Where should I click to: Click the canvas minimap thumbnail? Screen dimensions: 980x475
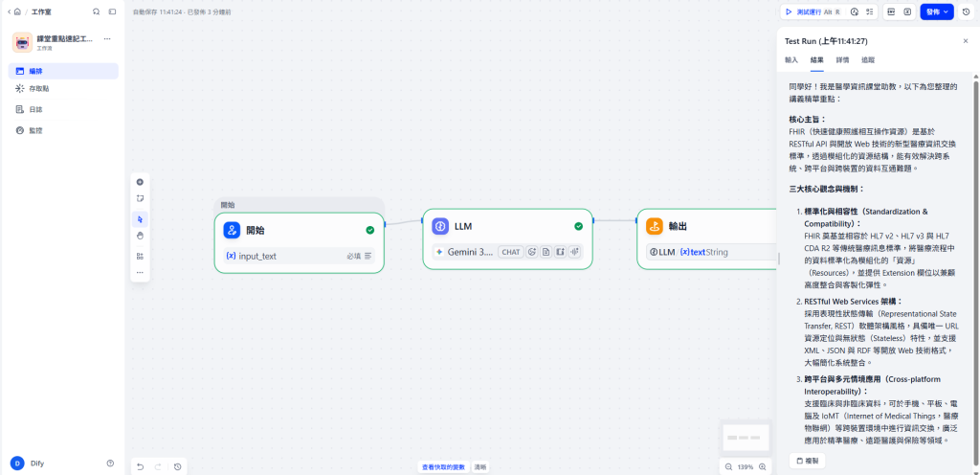click(746, 438)
